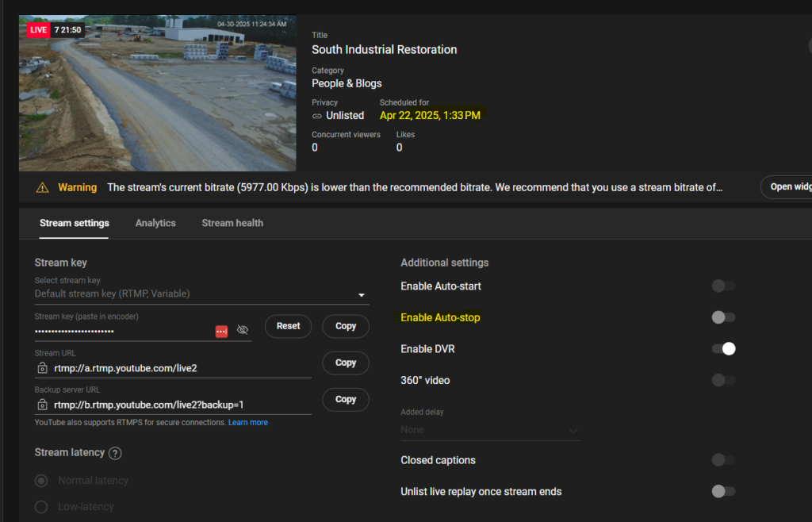The image size is (812, 522).
Task: Click the stream key visibility eye icon
Action: pyautogui.click(x=243, y=330)
